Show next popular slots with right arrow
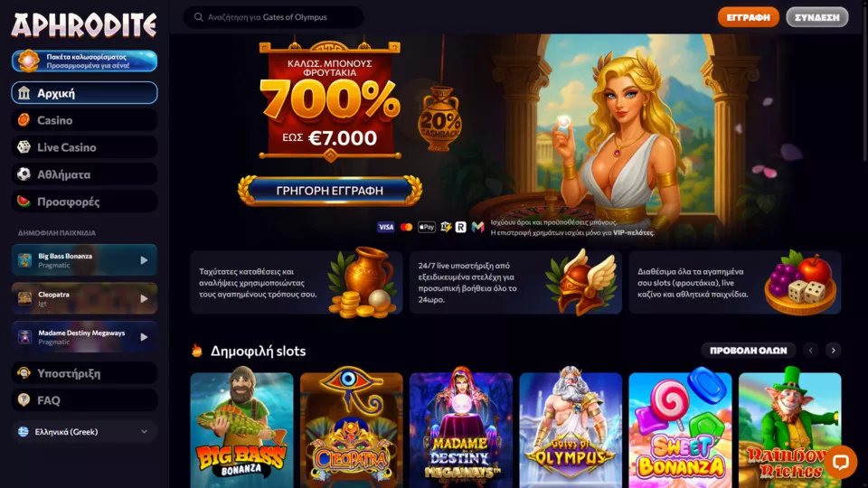This screenshot has height=488, width=868. pos(833,351)
